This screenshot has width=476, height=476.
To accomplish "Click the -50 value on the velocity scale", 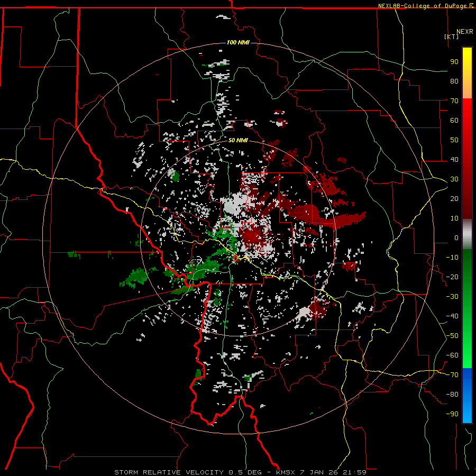I will pos(452,336).
